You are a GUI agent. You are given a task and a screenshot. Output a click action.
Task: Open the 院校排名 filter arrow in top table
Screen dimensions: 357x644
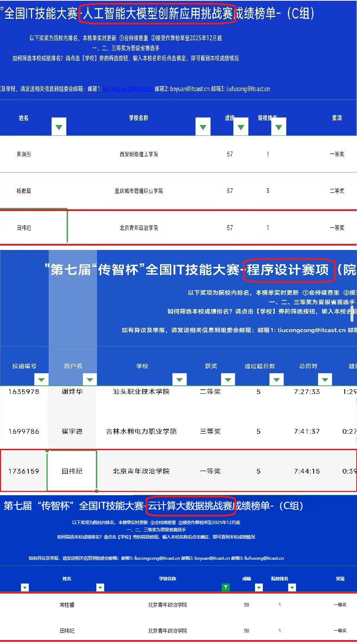(279, 126)
